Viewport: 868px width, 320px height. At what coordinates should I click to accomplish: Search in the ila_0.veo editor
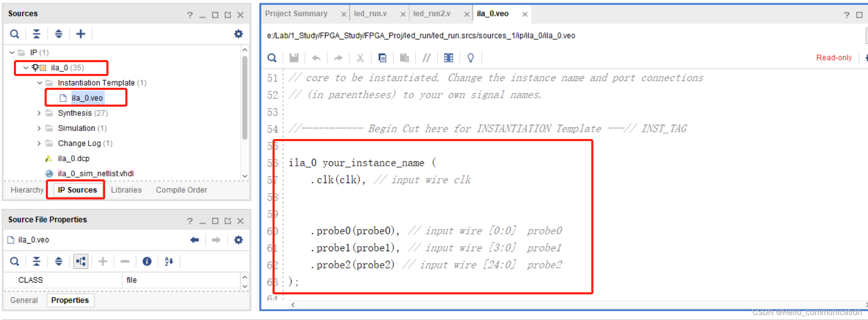click(272, 58)
